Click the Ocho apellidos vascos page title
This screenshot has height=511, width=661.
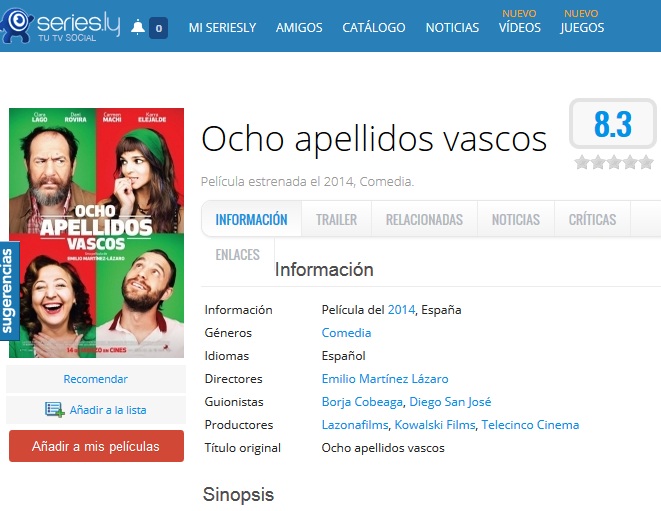click(374, 139)
